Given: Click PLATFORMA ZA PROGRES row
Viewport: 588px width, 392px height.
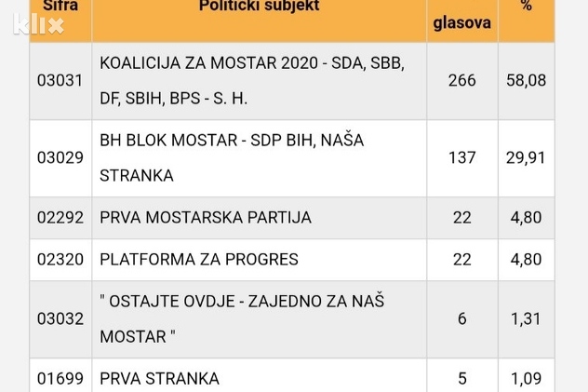Looking at the screenshot, I should click(x=199, y=259).
